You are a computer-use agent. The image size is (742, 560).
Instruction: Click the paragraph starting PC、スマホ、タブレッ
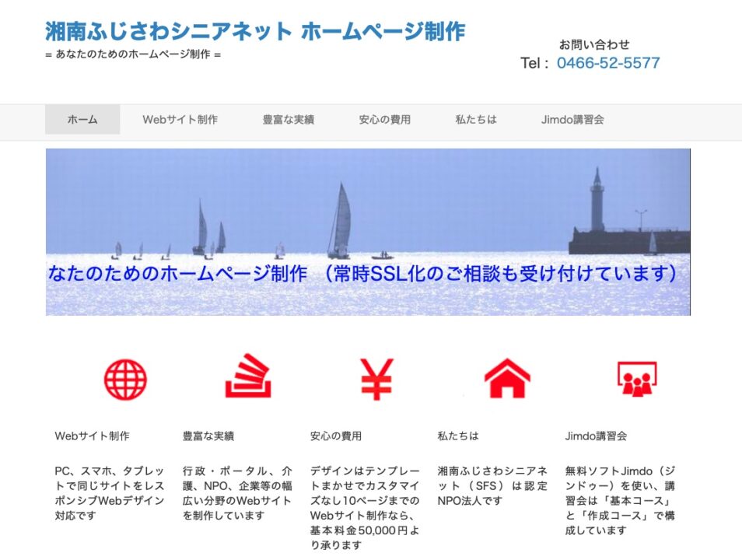point(110,493)
